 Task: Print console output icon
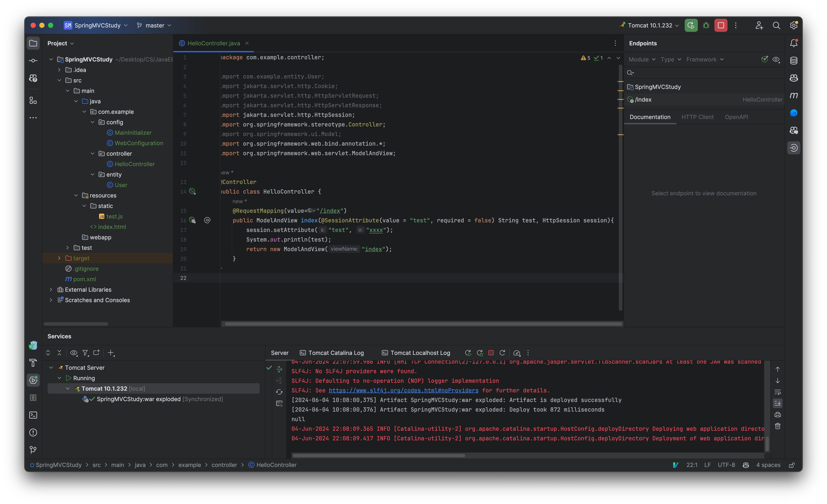pos(778,415)
